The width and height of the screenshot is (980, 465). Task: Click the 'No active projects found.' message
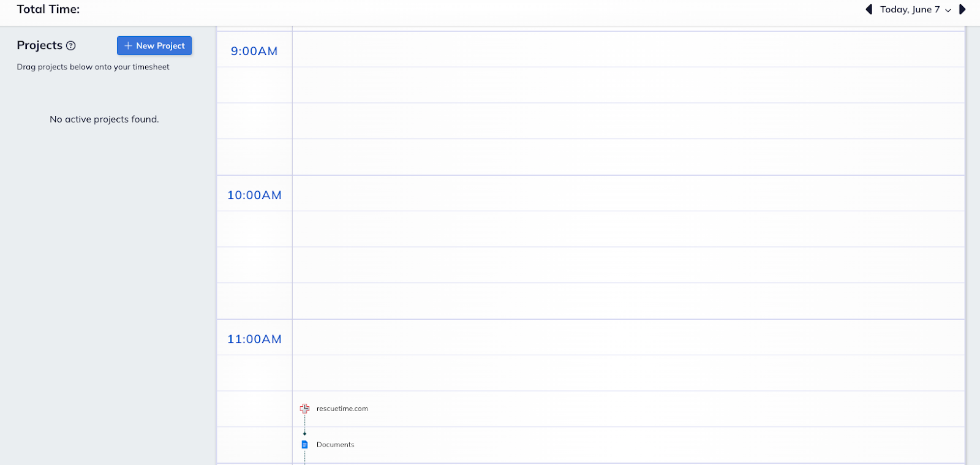(104, 119)
